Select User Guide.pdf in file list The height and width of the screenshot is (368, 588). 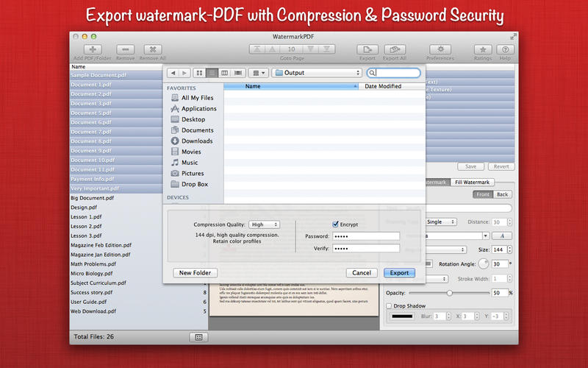89,302
